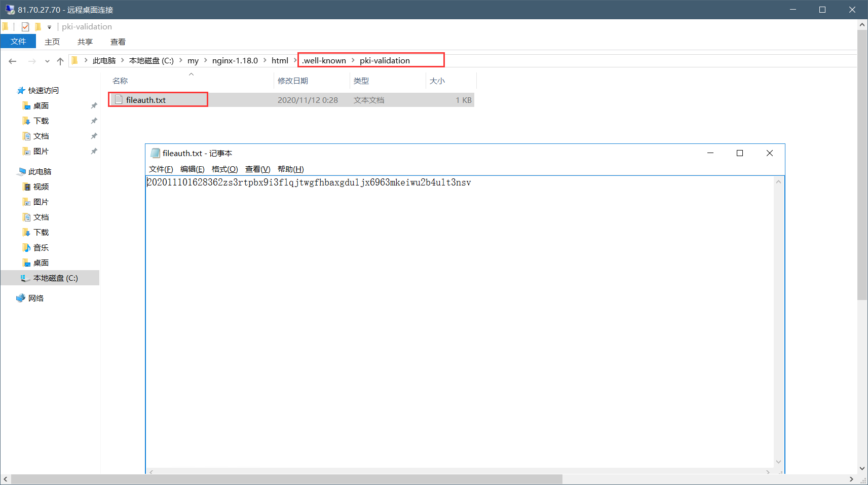868x485 pixels.
Task: Click the remote desktop horizontal scrollbar thumb
Action: [286, 479]
